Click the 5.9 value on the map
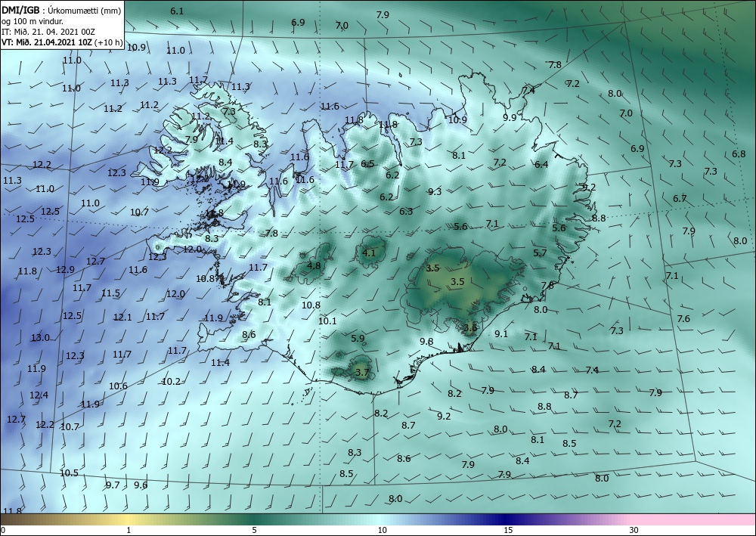This screenshot has width=756, height=536. click(x=358, y=339)
